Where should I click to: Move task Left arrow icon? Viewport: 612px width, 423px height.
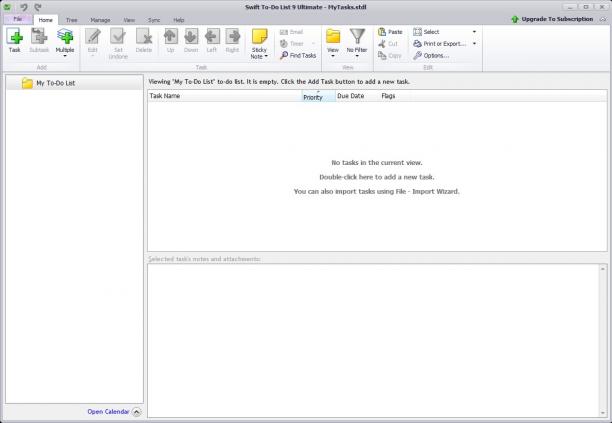(212, 36)
